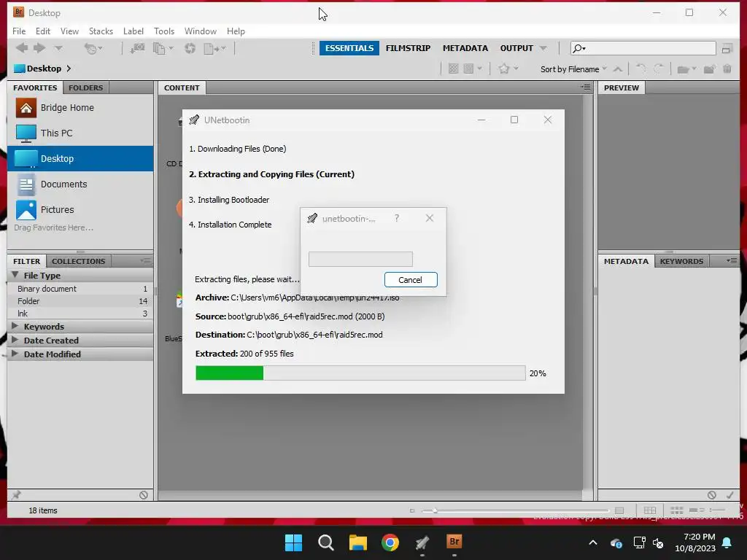This screenshot has height=560, width=747.
Task: Collapse File Type filter section
Action: (x=15, y=275)
